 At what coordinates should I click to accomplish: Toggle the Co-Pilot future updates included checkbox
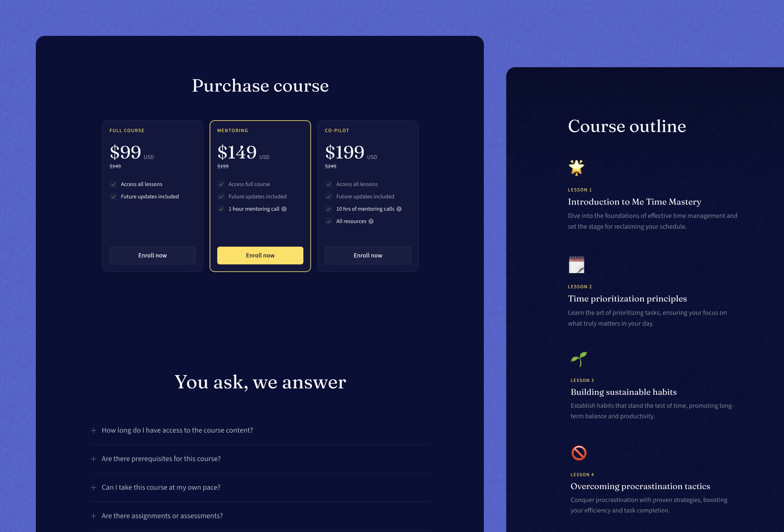[x=329, y=196]
